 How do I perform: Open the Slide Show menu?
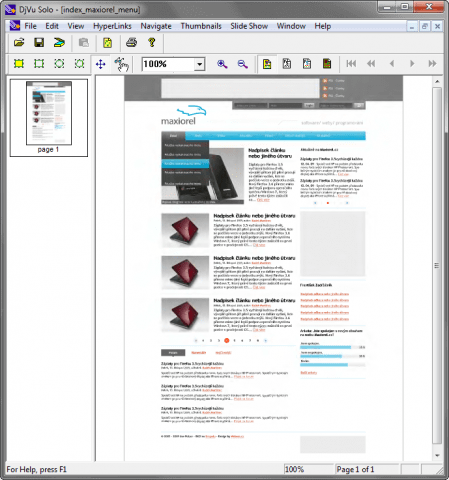pyautogui.click(x=249, y=26)
